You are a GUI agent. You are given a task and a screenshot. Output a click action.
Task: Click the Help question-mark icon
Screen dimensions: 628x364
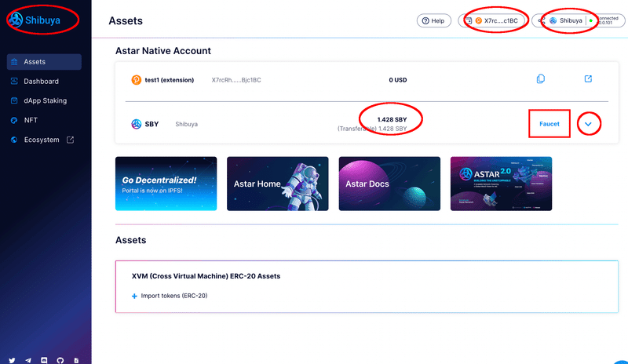[425, 21]
